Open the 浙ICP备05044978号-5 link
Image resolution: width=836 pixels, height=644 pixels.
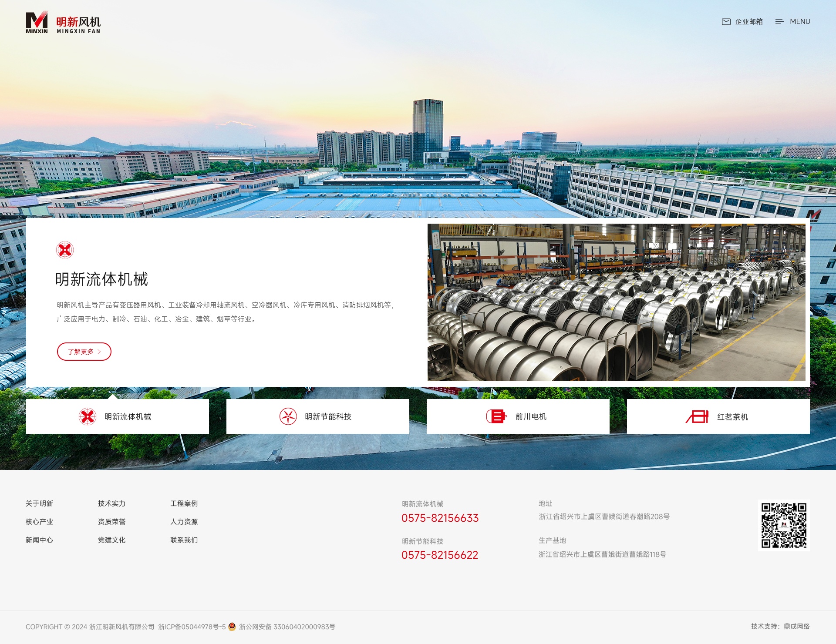point(192,627)
